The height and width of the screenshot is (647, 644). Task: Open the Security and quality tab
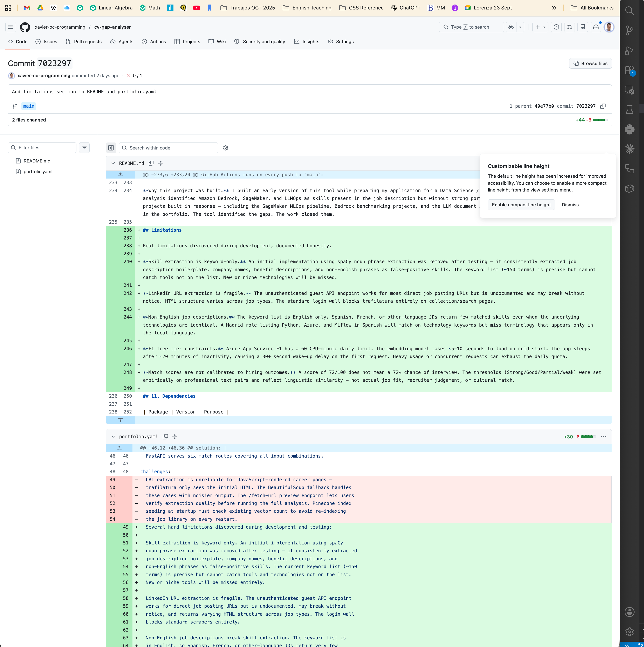pyautogui.click(x=260, y=42)
